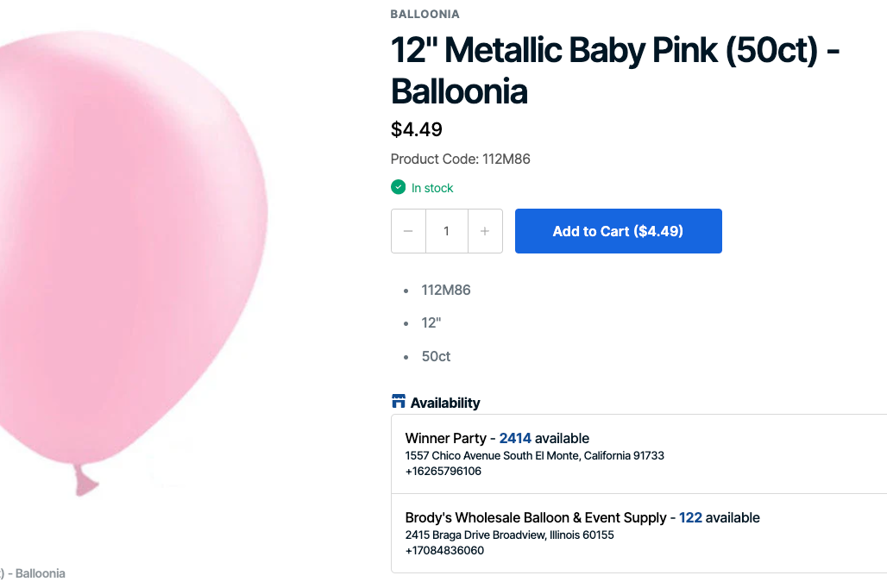Click the Broadview, Illinois address
The height and width of the screenshot is (588, 887).
(509, 535)
